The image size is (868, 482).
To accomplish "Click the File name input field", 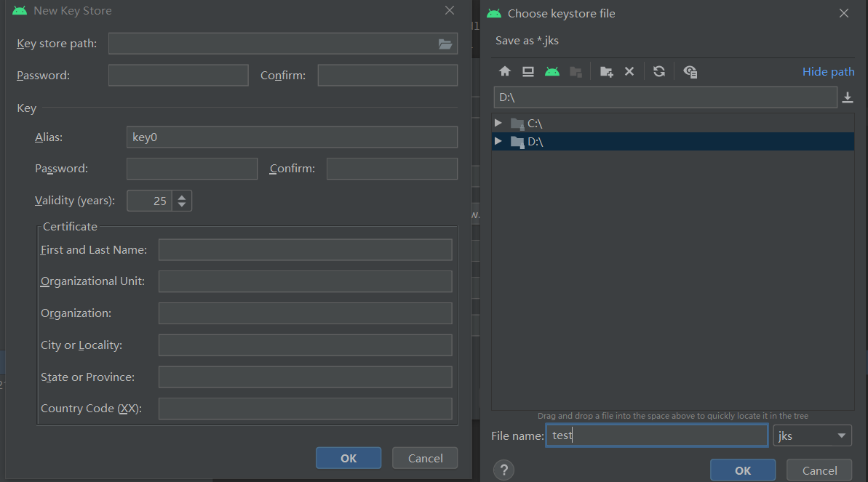I will coord(655,435).
